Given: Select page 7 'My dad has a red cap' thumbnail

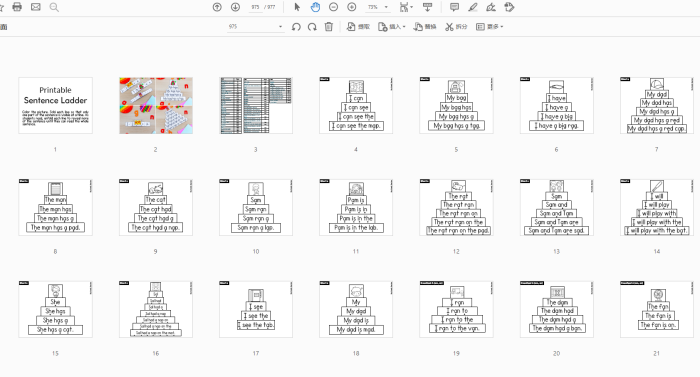Looking at the screenshot, I should [657, 105].
